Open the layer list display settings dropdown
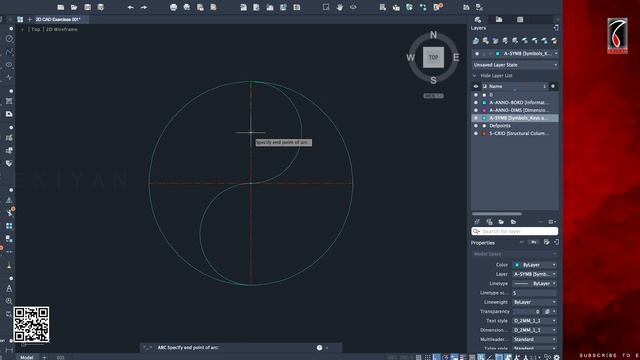Image resolution: width=640 pixels, height=360 pixels. tap(551, 222)
